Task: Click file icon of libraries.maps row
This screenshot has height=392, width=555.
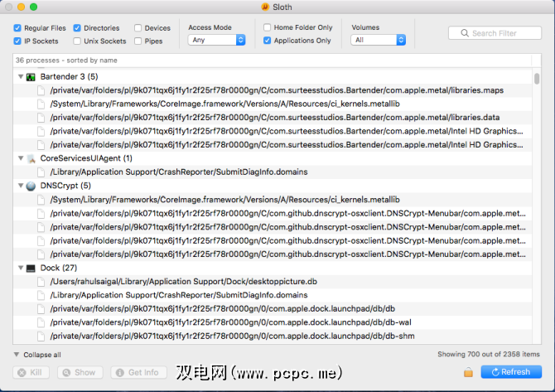Action: [x=41, y=90]
